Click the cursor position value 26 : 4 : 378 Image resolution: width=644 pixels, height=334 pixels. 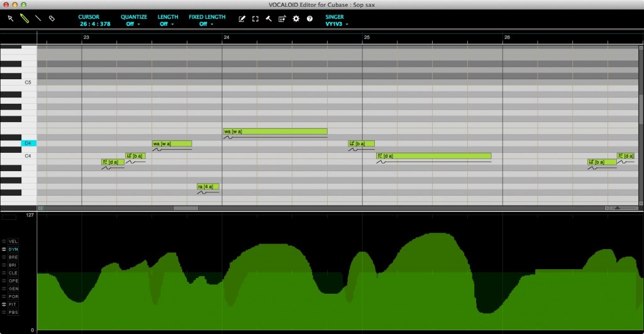coord(95,24)
